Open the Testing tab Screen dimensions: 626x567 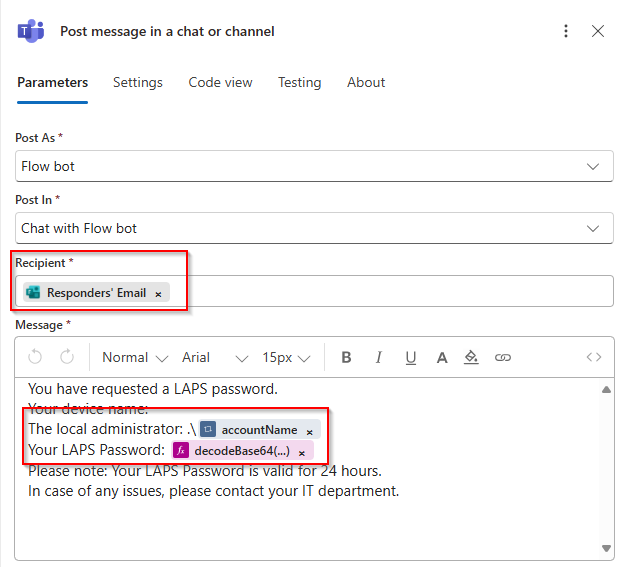coord(299,83)
